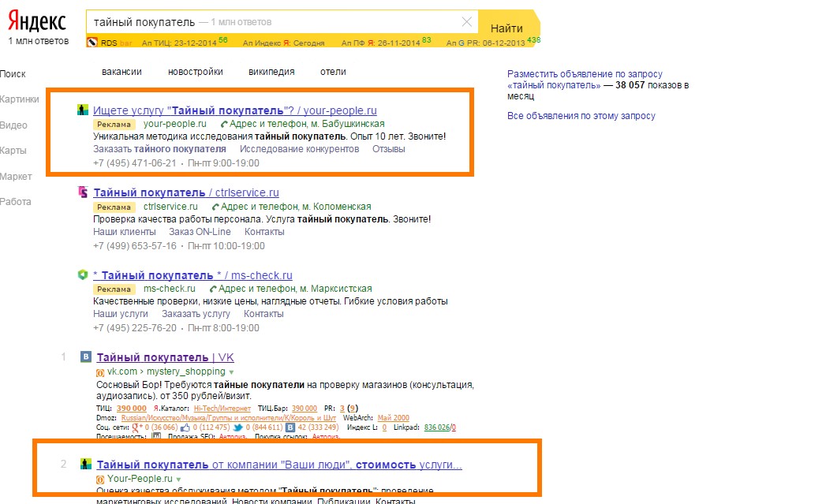Click the "Ап G PR: 06-12-2013" text

click(x=485, y=43)
